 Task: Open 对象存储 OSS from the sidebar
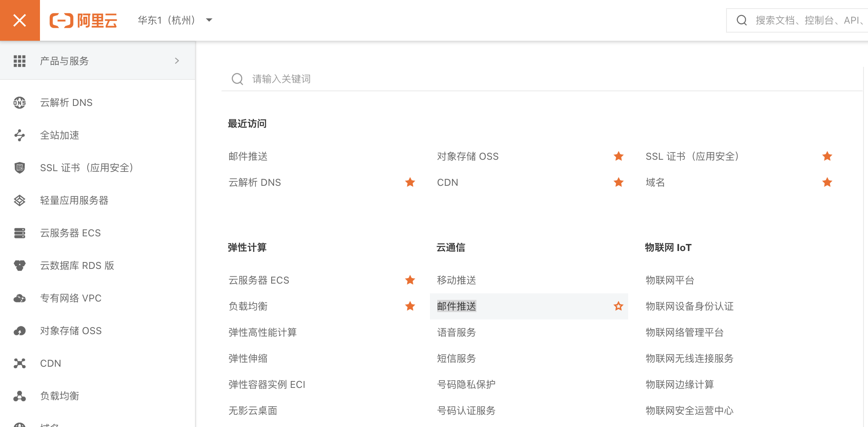point(71,331)
